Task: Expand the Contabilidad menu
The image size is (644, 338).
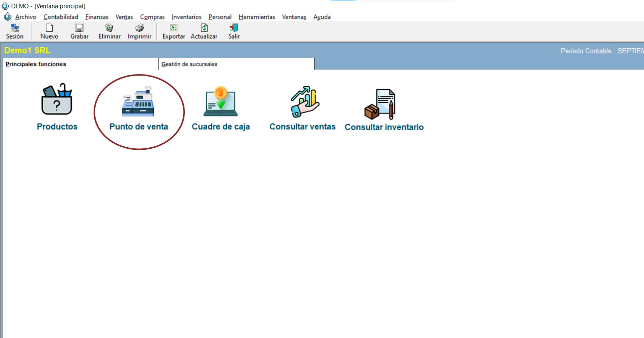Action: (x=61, y=17)
